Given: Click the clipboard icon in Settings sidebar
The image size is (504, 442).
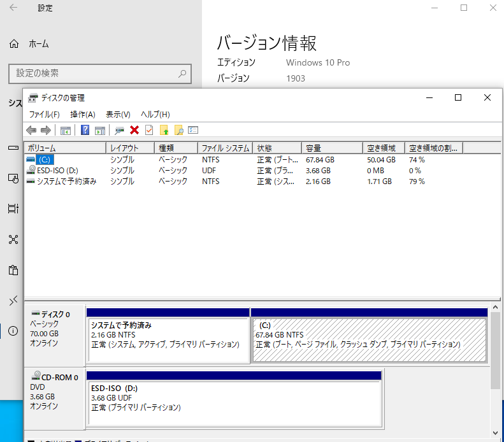Looking at the screenshot, I should click(x=13, y=270).
